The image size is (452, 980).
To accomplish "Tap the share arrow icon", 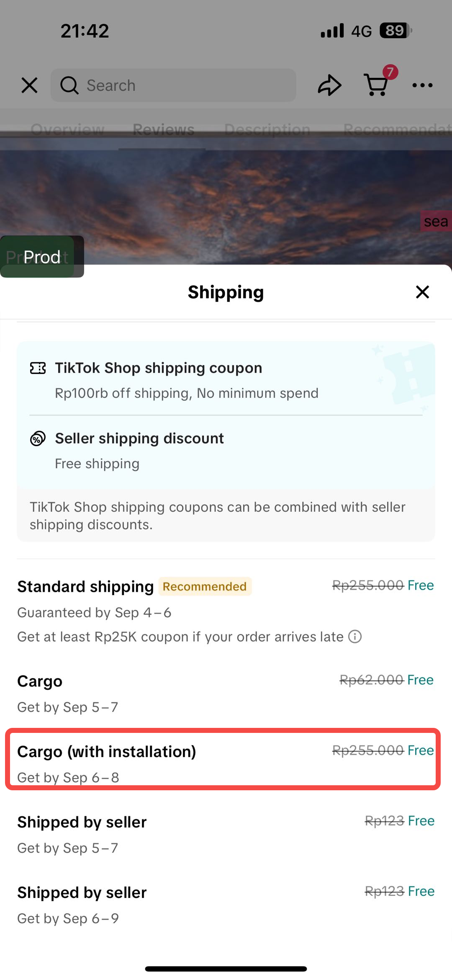I will point(329,85).
